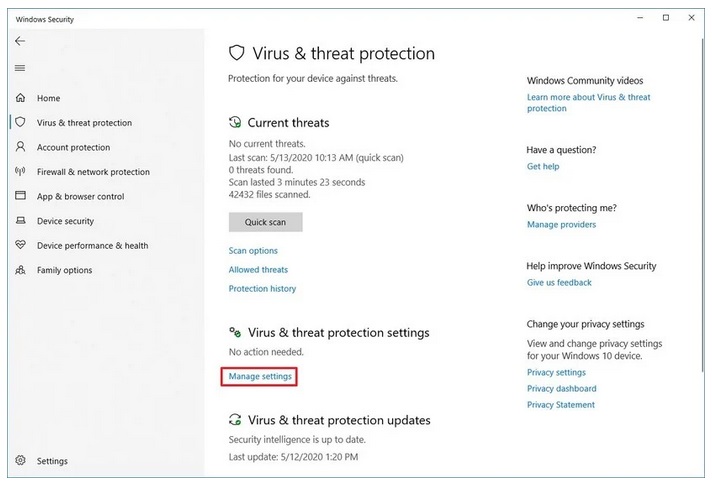This screenshot has width=712, height=483.
Task: Click the Device security icon
Action: tap(20, 221)
